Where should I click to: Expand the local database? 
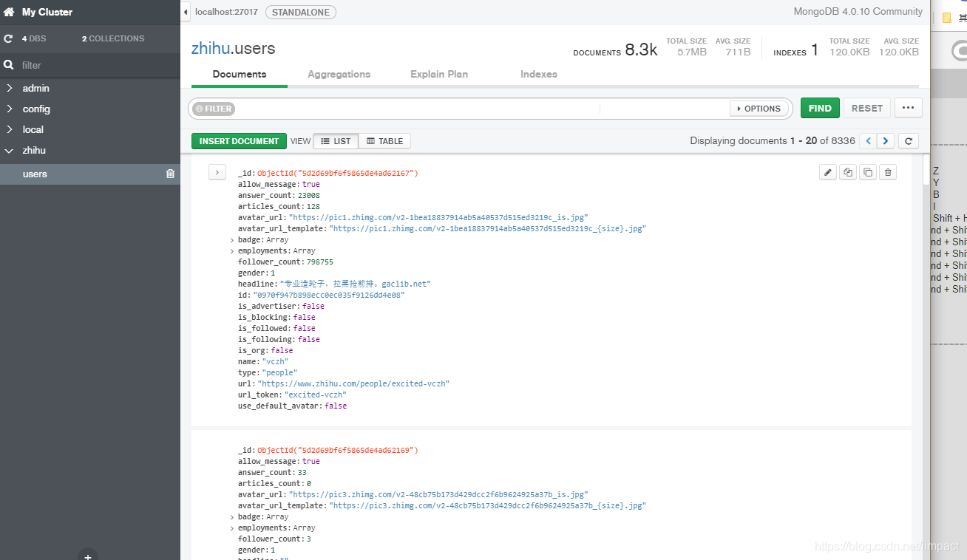pos(10,129)
